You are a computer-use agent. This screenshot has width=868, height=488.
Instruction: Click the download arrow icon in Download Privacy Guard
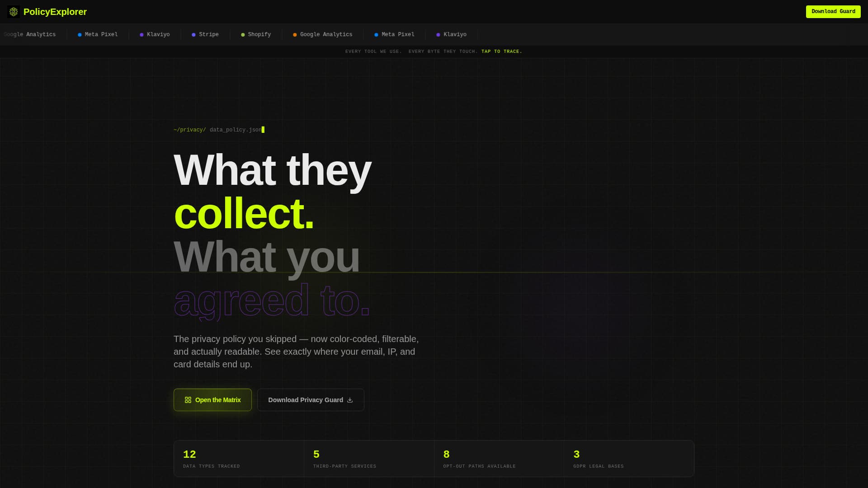pyautogui.click(x=350, y=399)
